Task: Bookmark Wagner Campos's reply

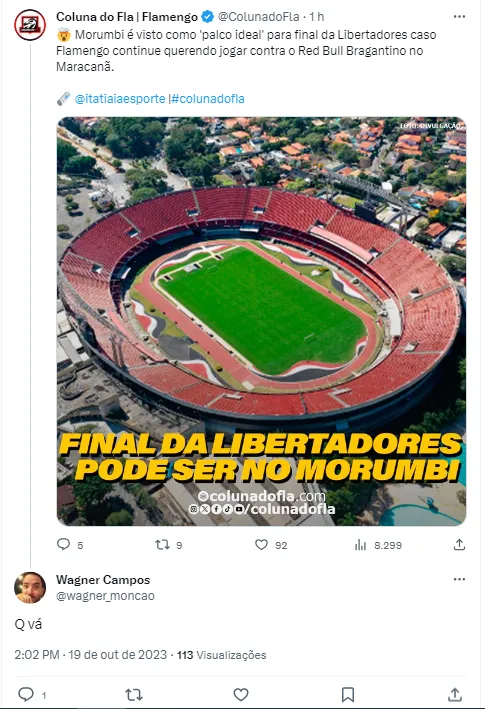Action: [x=348, y=694]
